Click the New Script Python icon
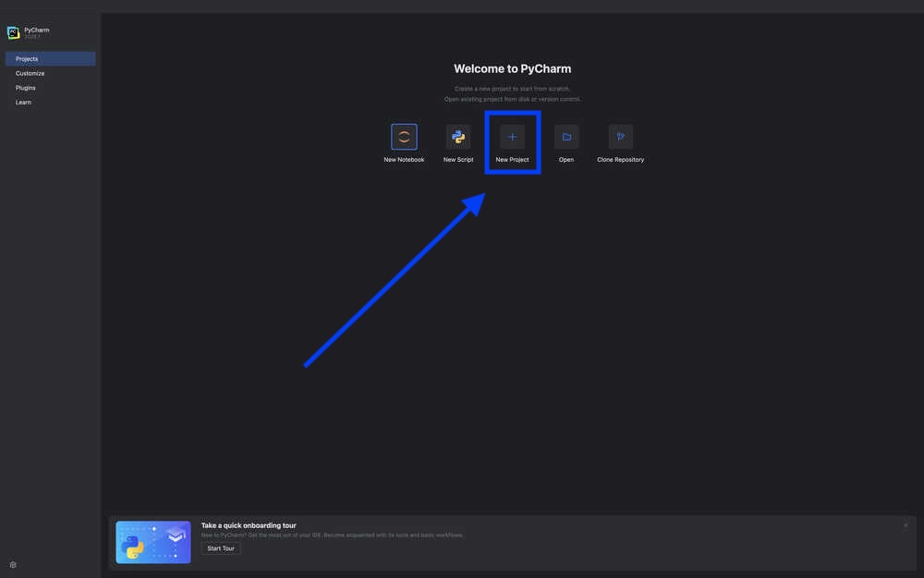Image resolution: width=924 pixels, height=578 pixels. coord(458,137)
